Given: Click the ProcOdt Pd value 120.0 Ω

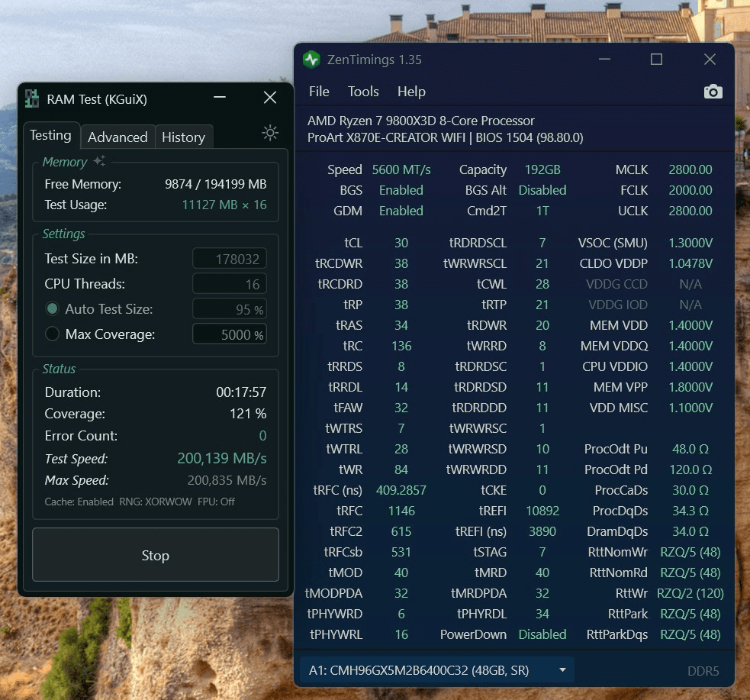Looking at the screenshot, I should click(x=690, y=470).
